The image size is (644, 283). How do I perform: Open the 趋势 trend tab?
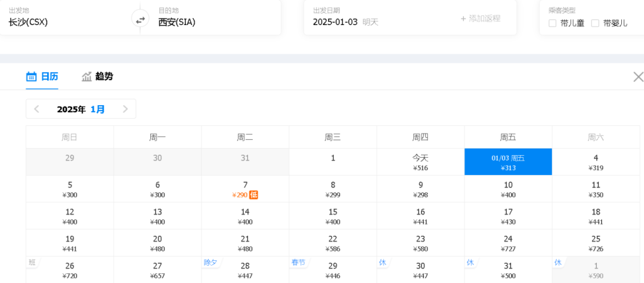(x=97, y=76)
